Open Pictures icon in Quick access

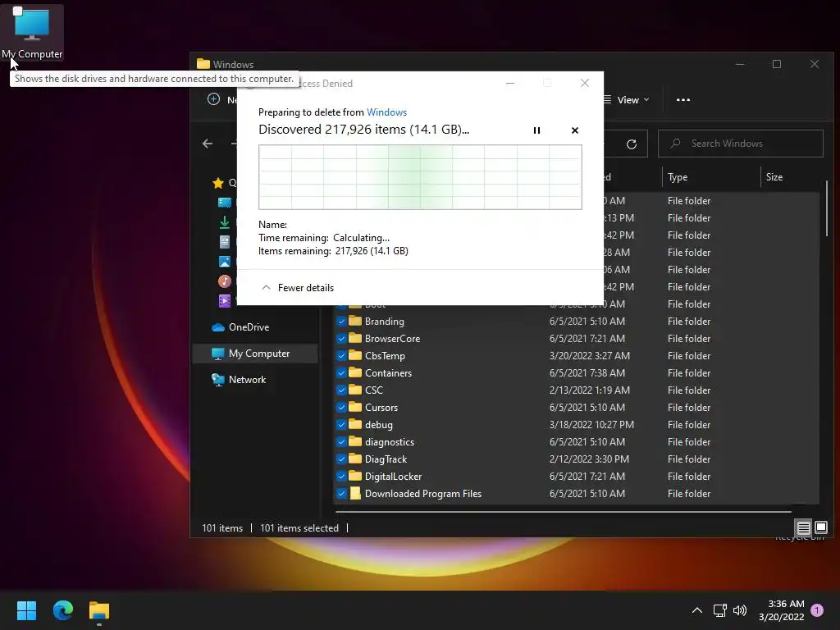225,262
